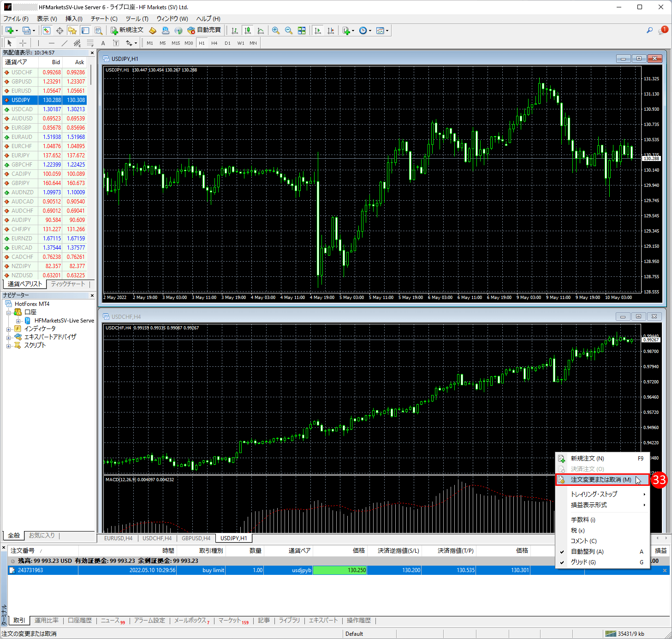Toggle グリッド (G) grid option in menu
This screenshot has width=672, height=639.
(x=583, y=562)
